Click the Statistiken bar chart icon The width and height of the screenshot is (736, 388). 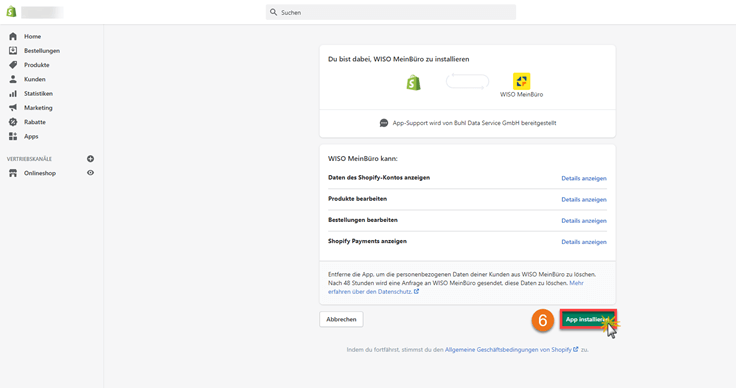point(13,93)
